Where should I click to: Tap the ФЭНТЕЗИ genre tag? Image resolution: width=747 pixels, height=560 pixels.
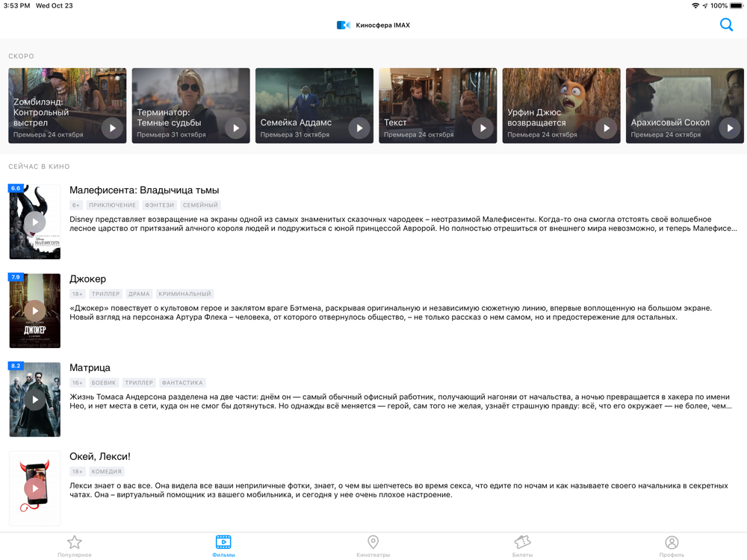pos(160,205)
